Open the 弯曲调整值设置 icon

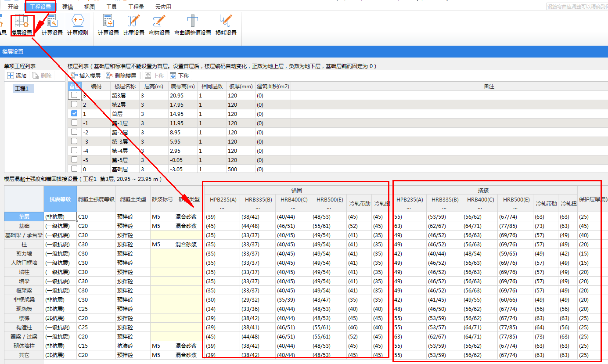pyautogui.click(x=193, y=25)
